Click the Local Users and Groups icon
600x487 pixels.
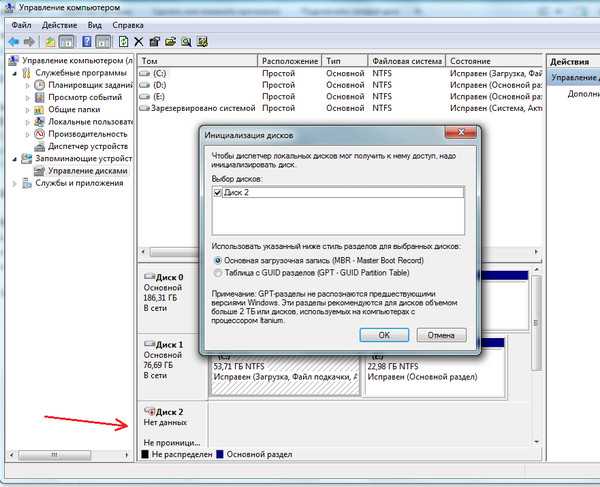[39, 122]
